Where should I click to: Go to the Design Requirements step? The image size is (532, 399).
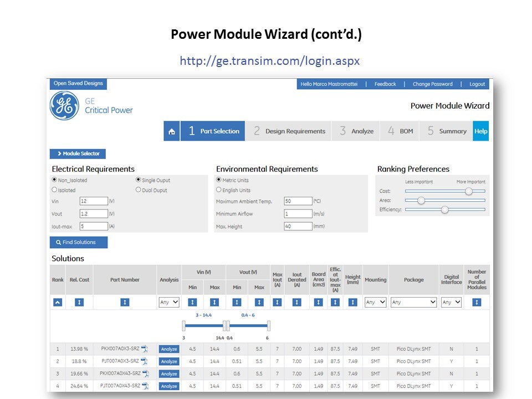289,131
